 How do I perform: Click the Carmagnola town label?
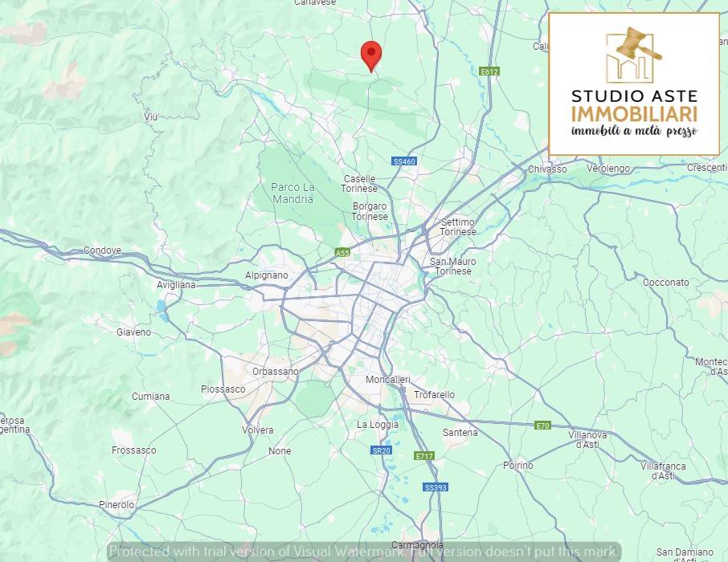(417, 545)
